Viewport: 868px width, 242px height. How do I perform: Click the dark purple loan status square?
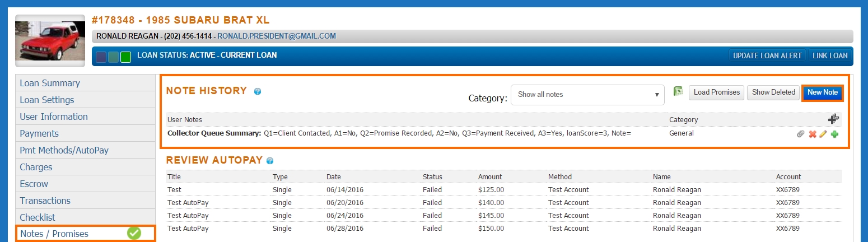(101, 57)
